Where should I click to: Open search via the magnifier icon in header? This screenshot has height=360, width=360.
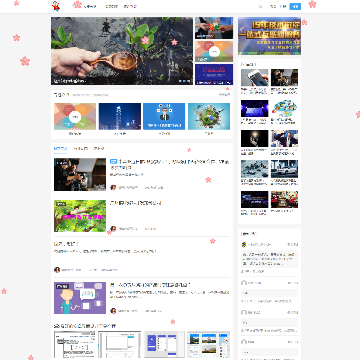click(x=261, y=6)
